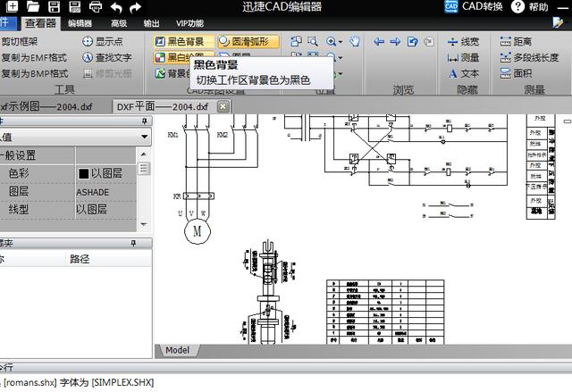
Task: Go to the next view with the right arrow
Action: [x=395, y=42]
